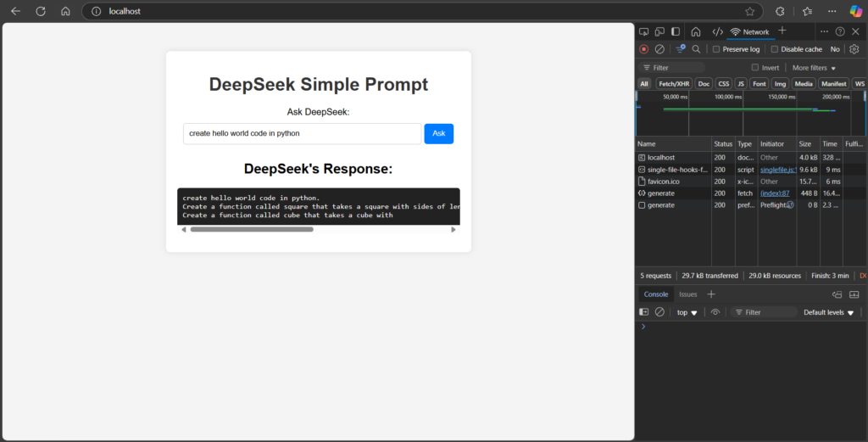Filter requests by CSS type
Screen dimensions: 868x442
pos(724,84)
